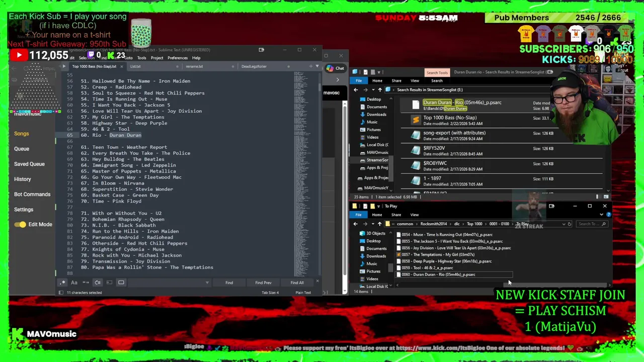The image size is (644, 362).
Task: Expand the ribbon in To Play window
Action: 601,215
